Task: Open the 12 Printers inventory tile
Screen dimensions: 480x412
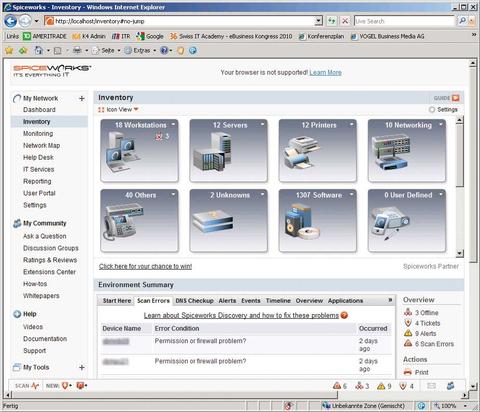Action: click(318, 151)
